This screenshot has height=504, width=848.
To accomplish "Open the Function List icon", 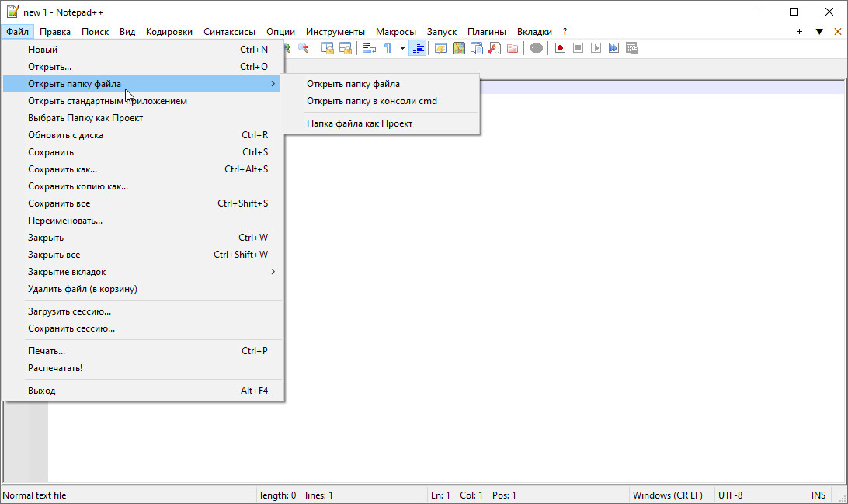I will pyautogui.click(x=495, y=48).
